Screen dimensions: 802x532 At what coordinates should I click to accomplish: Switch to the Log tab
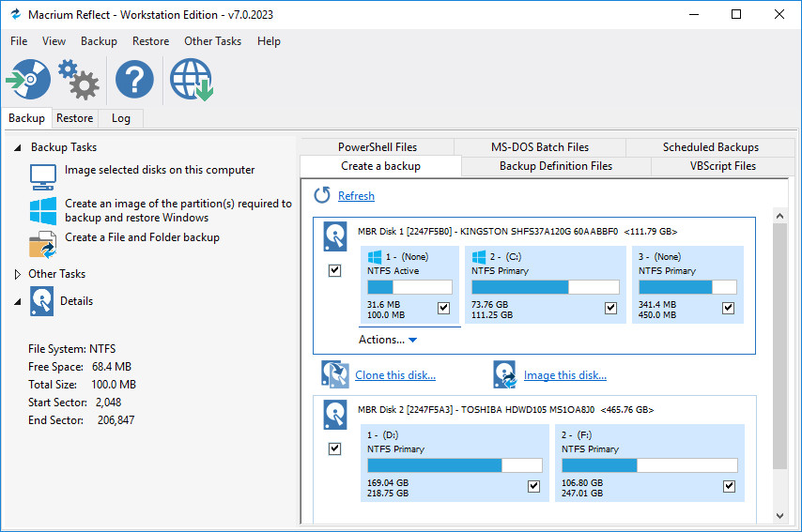[x=121, y=118]
